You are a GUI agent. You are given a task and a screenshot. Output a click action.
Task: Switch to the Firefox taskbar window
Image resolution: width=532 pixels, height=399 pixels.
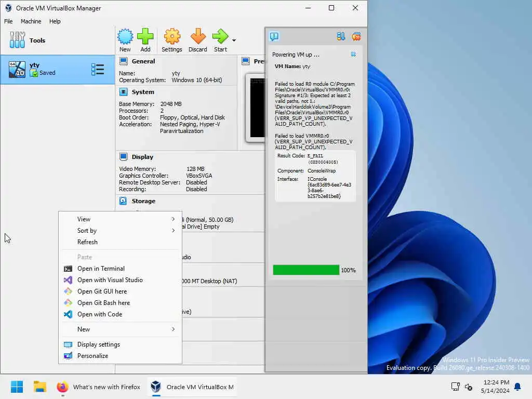(x=98, y=387)
